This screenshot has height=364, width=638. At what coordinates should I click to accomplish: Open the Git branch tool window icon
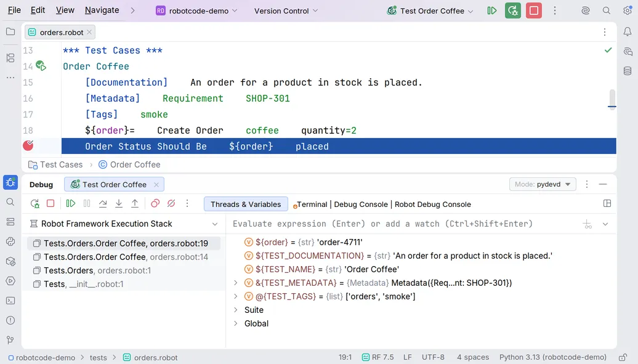pos(10,340)
